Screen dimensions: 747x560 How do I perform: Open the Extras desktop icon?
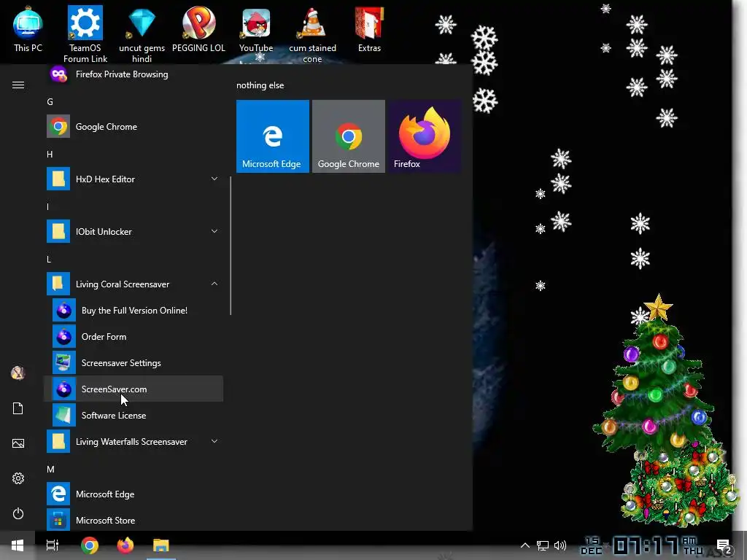pyautogui.click(x=369, y=29)
